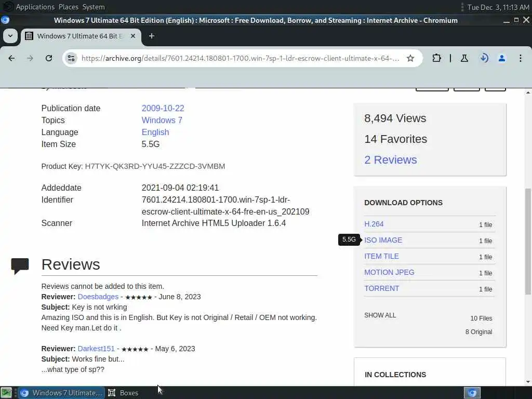The height and width of the screenshot is (399, 532).
Task: Click the 10 Files count
Action: tap(481, 318)
